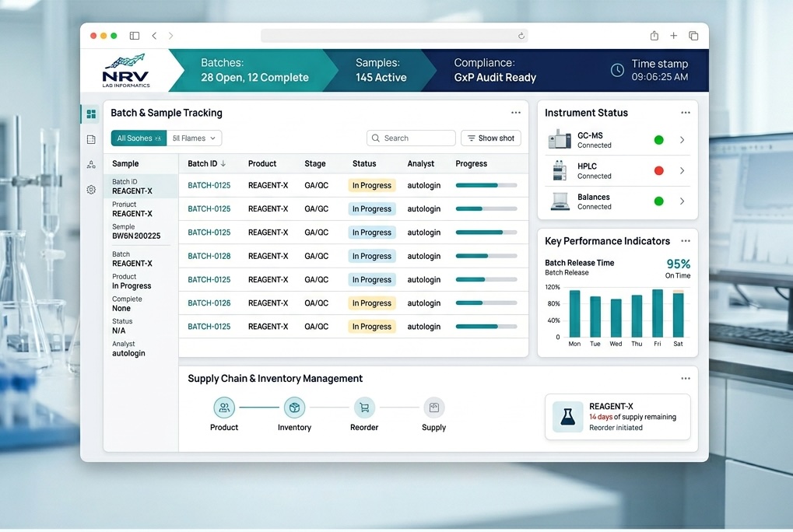Click the Product stage icon in supply chain
Image resolution: width=793 pixels, height=532 pixels.
point(224,408)
